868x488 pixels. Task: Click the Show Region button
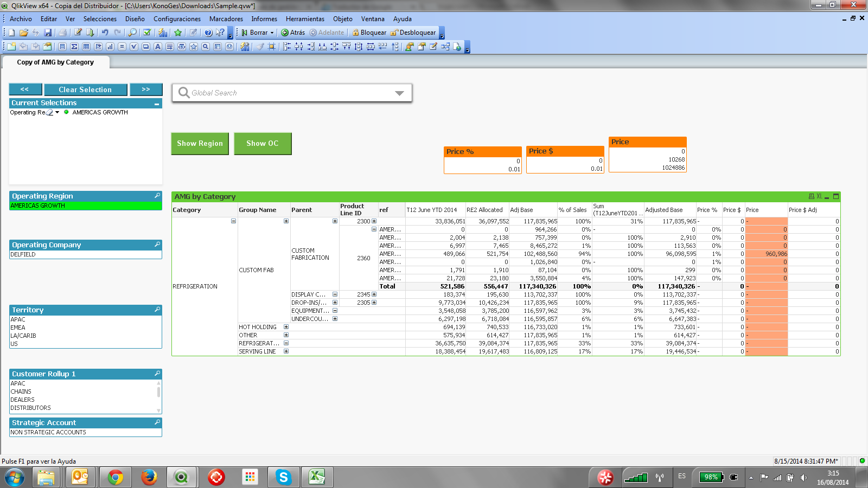(x=200, y=144)
